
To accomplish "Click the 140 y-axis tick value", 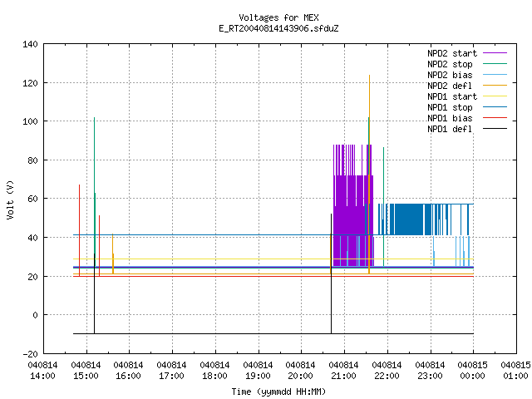I will pyautogui.click(x=30, y=44).
